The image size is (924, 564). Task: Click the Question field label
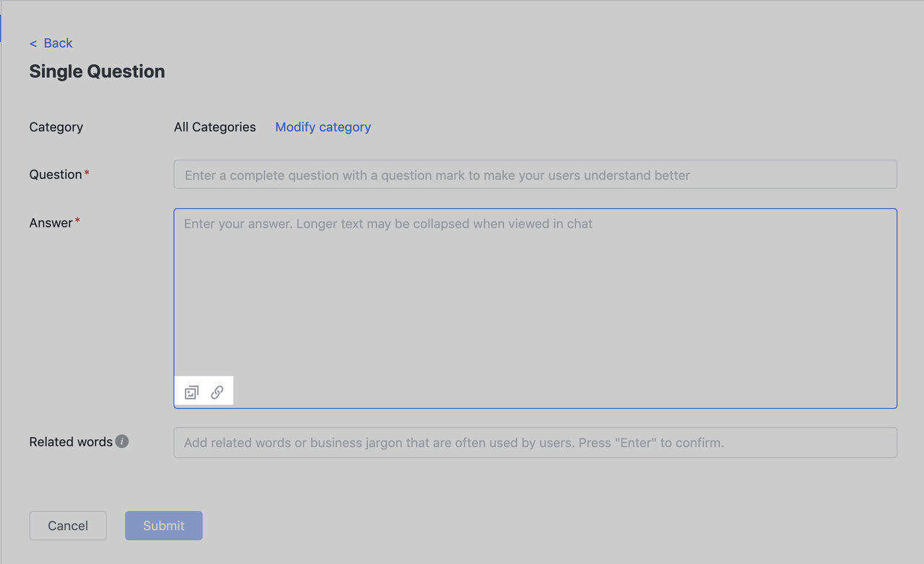(x=56, y=175)
